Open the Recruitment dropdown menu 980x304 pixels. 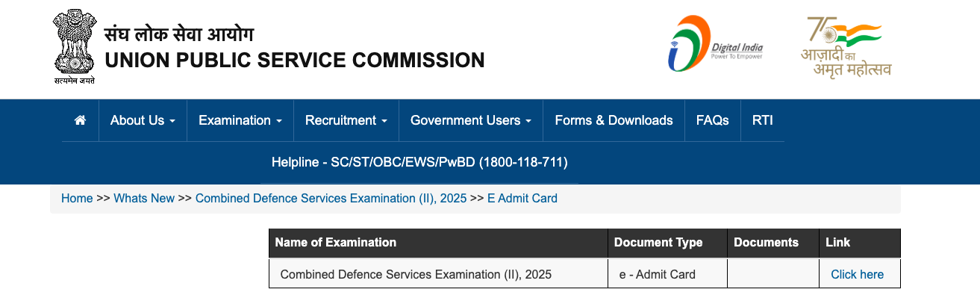point(346,120)
